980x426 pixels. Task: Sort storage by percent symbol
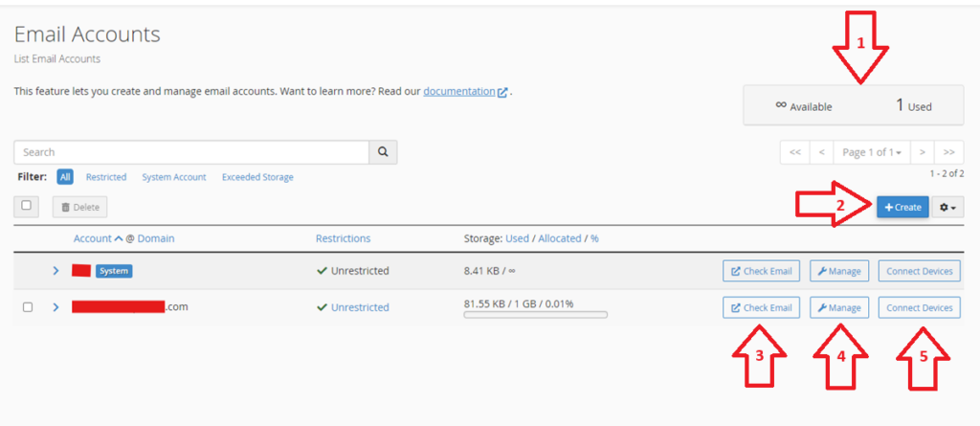[594, 238]
